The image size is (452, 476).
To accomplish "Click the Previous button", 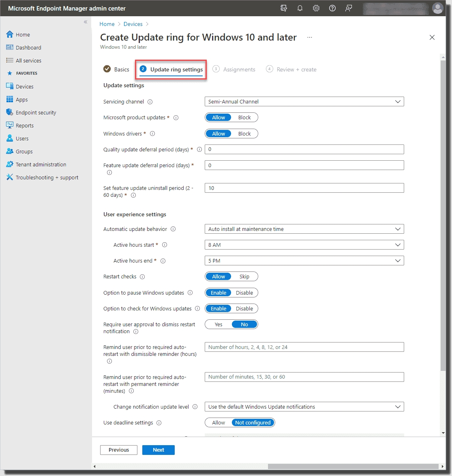I will coord(119,450).
